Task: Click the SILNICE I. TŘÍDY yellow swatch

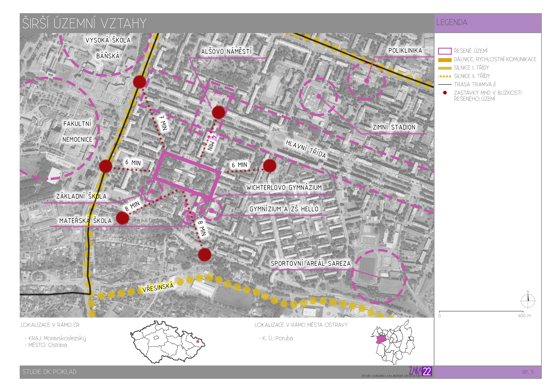Action: pos(445,68)
